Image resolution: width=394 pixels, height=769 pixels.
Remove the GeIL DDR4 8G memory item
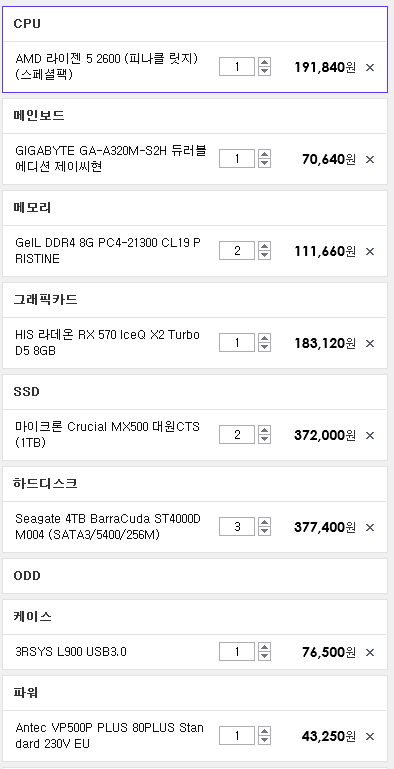(x=370, y=251)
